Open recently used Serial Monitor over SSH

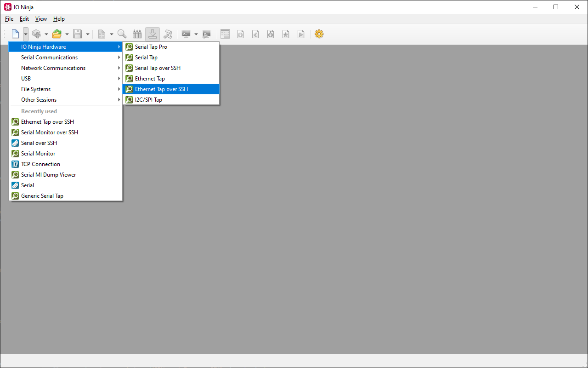(66, 132)
